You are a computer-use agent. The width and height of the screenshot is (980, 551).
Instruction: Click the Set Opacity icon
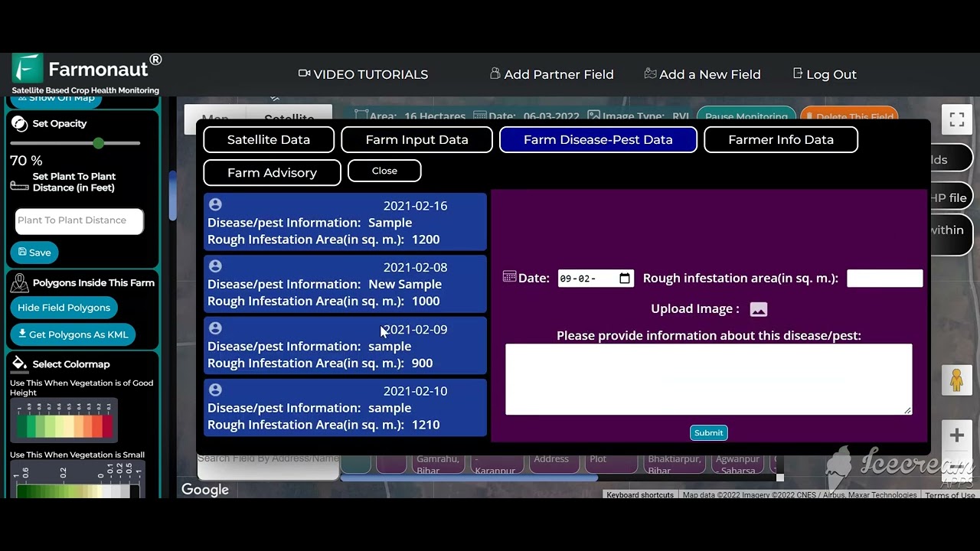pos(20,124)
